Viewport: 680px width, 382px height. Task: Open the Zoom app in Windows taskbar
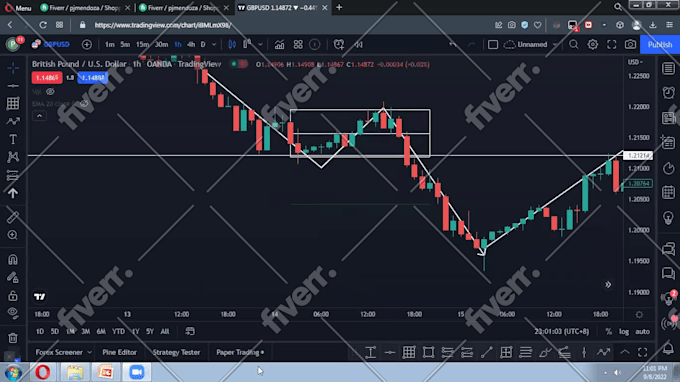pos(136,372)
